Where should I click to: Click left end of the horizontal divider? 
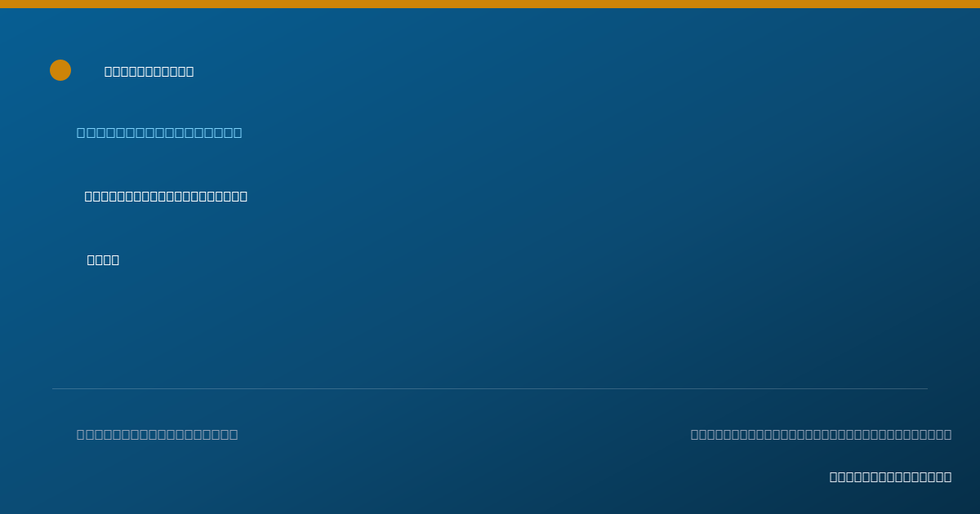54,389
